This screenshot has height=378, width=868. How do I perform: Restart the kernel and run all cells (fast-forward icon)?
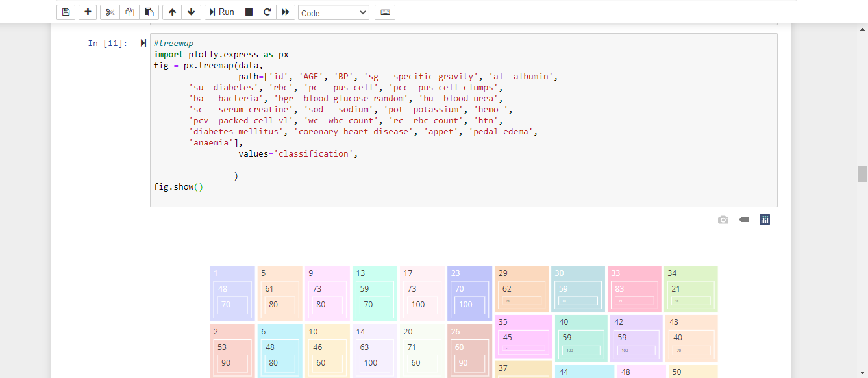(x=286, y=12)
